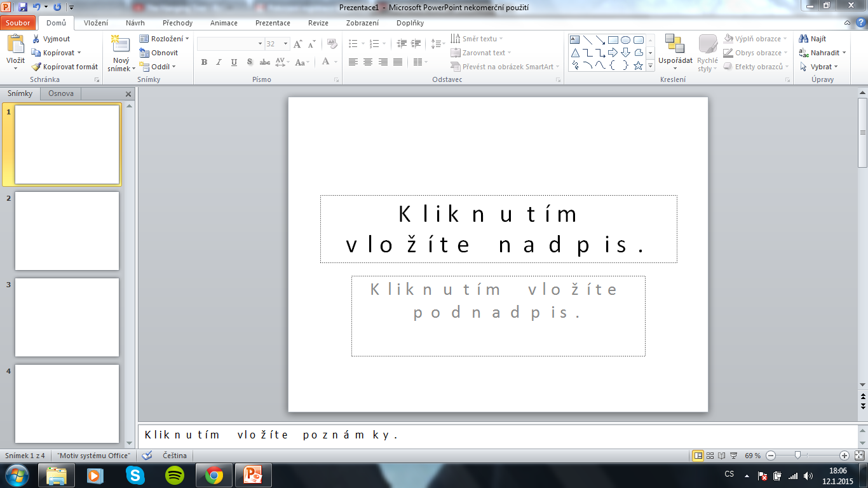The image size is (868, 488).
Task: Open the Soubor file tab
Action: [x=18, y=23]
